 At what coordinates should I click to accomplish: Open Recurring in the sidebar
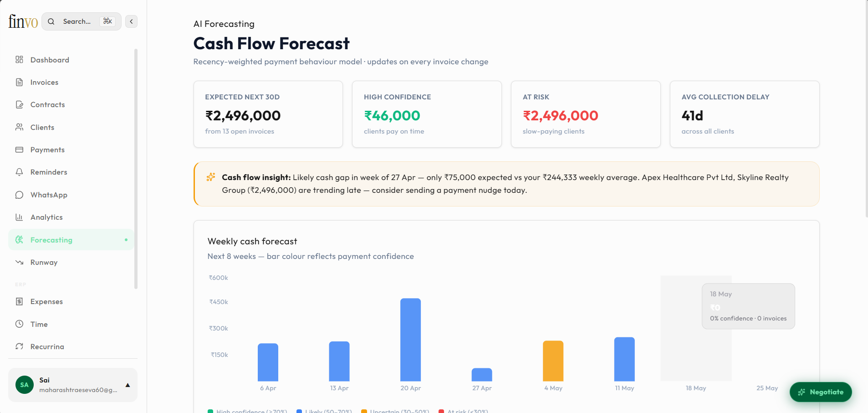pos(47,347)
